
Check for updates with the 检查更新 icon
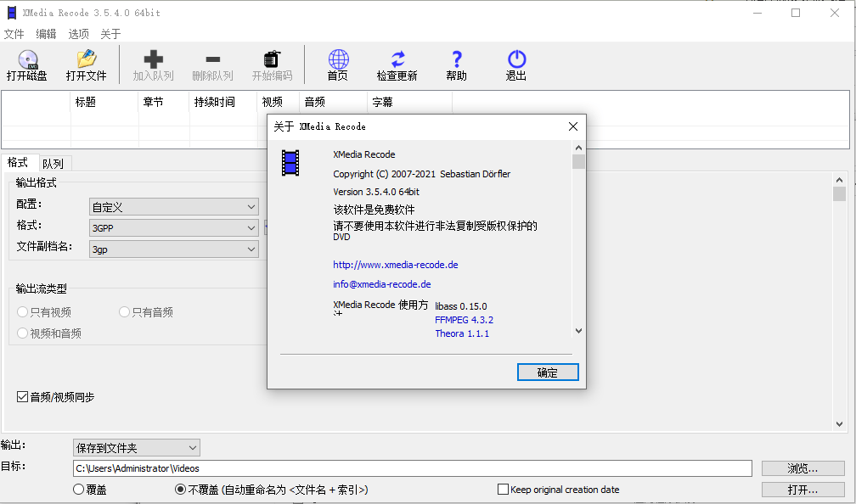(397, 64)
